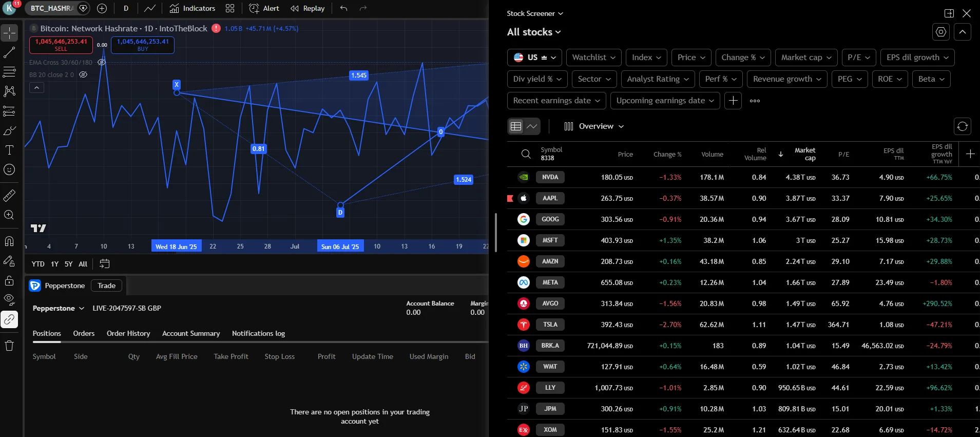Viewport: 980px width, 437px height.
Task: Hide all drawings eye icon
Action: [9, 300]
